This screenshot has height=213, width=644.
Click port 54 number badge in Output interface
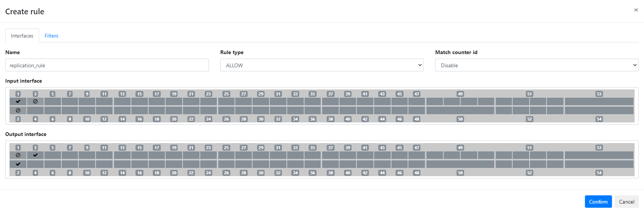(x=599, y=173)
